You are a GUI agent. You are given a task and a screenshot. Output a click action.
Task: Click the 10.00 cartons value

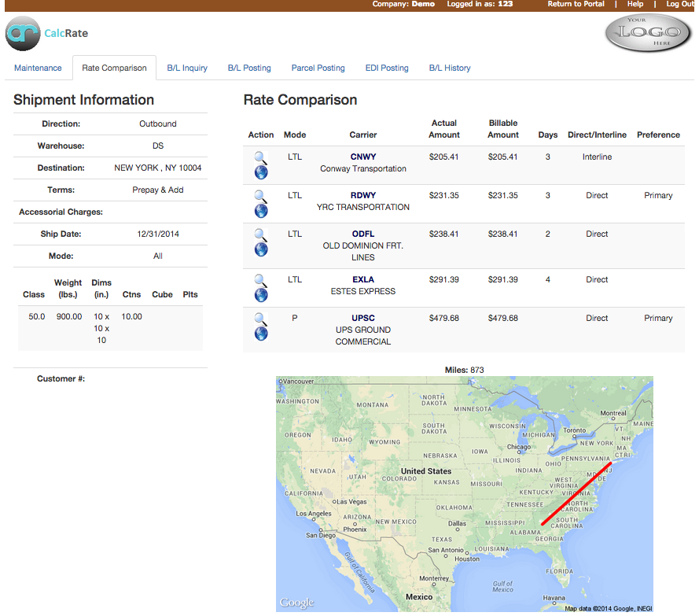pos(131,316)
